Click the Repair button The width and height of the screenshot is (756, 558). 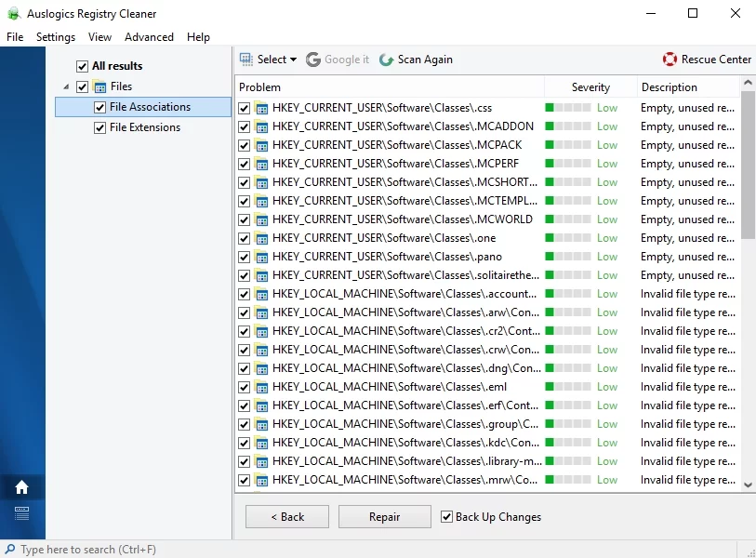[384, 517]
